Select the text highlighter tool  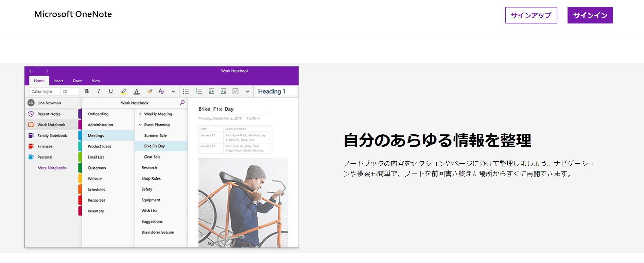(x=124, y=91)
